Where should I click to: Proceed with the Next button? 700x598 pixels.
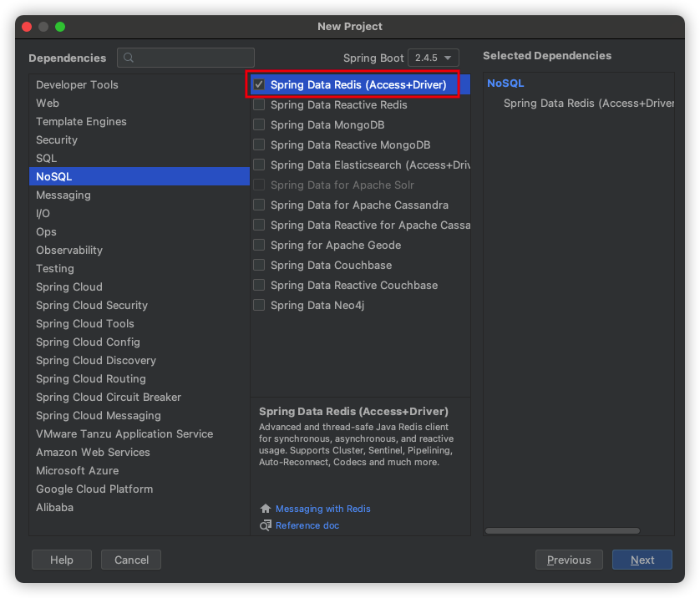(642, 560)
